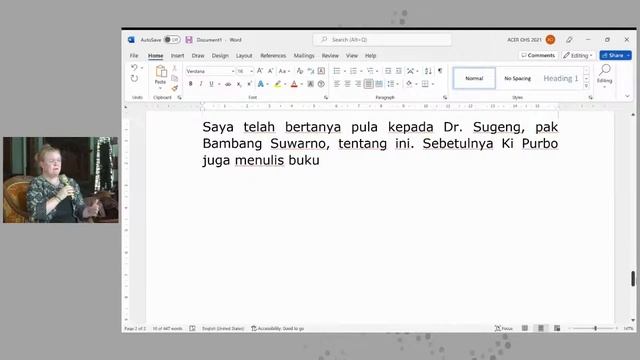Toggle Strikethrough formatting
The width and height of the screenshot is (640, 360).
[228, 84]
